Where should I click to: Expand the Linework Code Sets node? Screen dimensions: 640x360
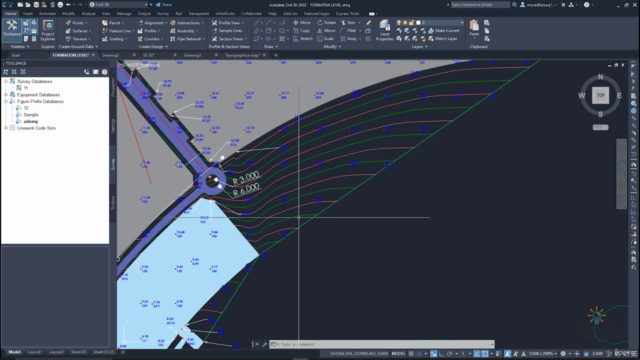tap(6, 128)
